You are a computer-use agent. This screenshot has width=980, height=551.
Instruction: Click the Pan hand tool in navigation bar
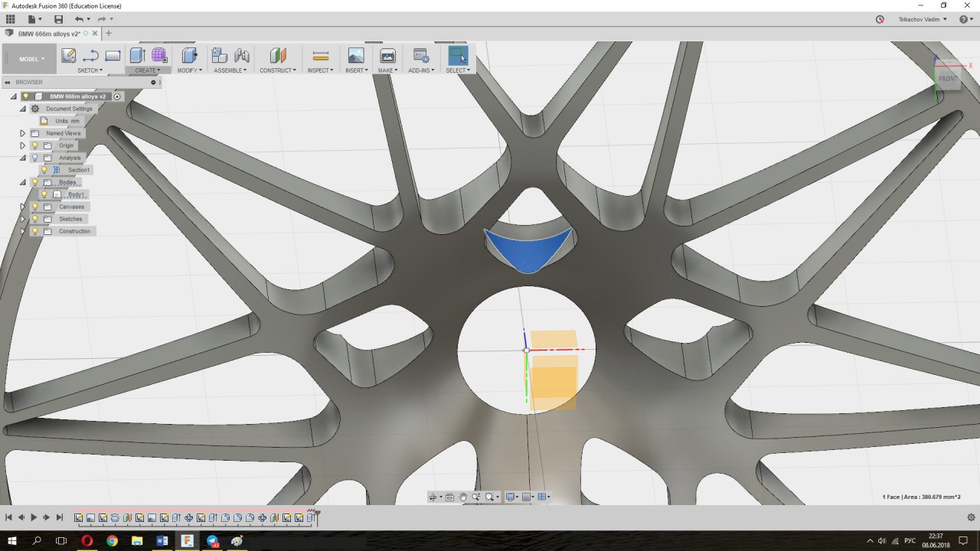(463, 497)
